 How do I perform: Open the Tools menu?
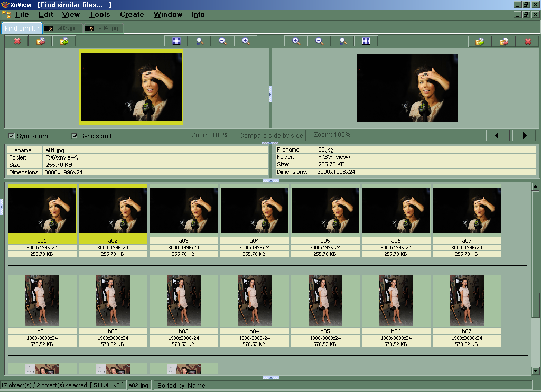(99, 14)
